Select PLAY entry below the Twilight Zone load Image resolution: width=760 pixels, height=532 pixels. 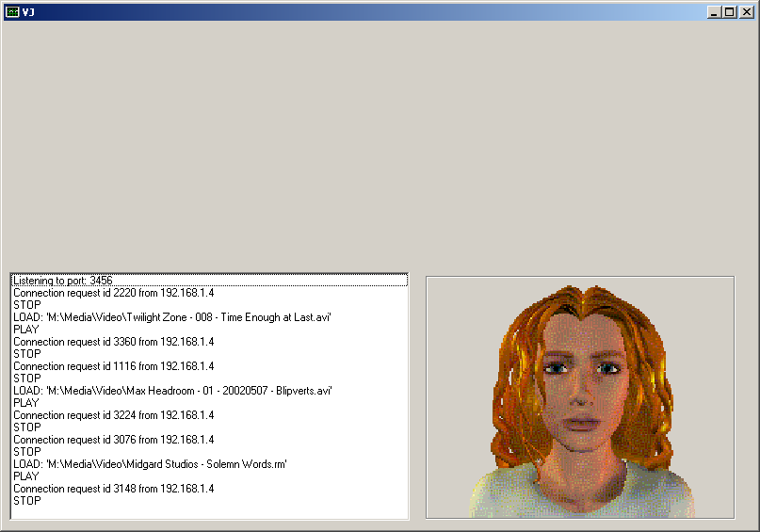tap(26, 330)
